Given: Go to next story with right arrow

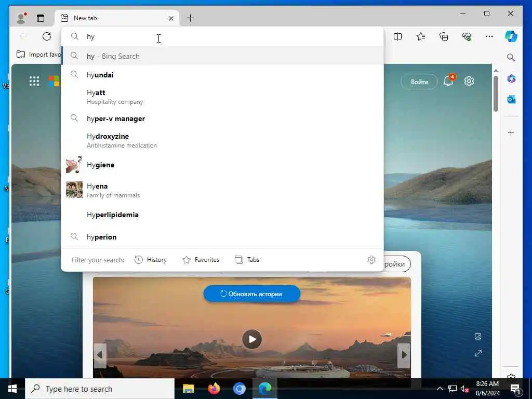Looking at the screenshot, I should click(x=404, y=355).
